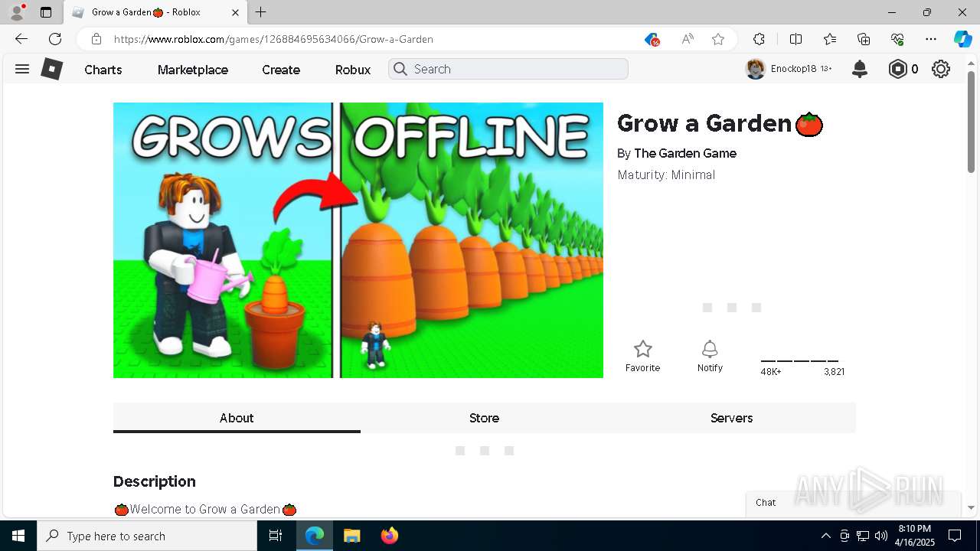This screenshot has height=551, width=980.
Task: Toggle Notify for Grow a Garden
Action: tap(710, 357)
